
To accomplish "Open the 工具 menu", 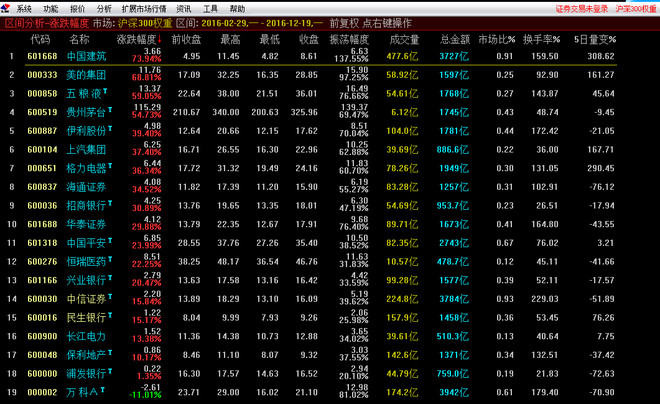I will [x=210, y=9].
